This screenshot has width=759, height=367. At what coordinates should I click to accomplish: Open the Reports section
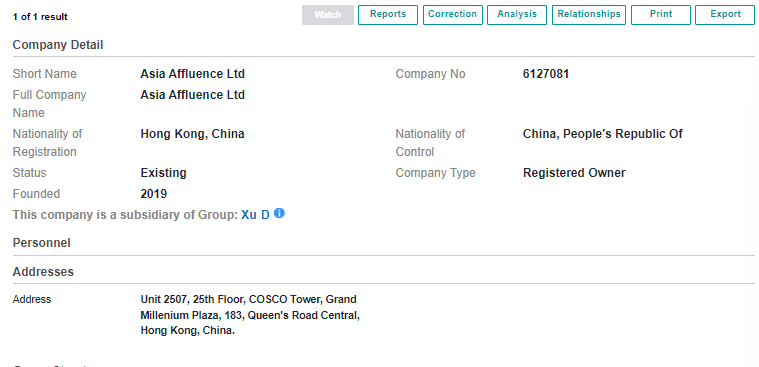[x=388, y=15]
